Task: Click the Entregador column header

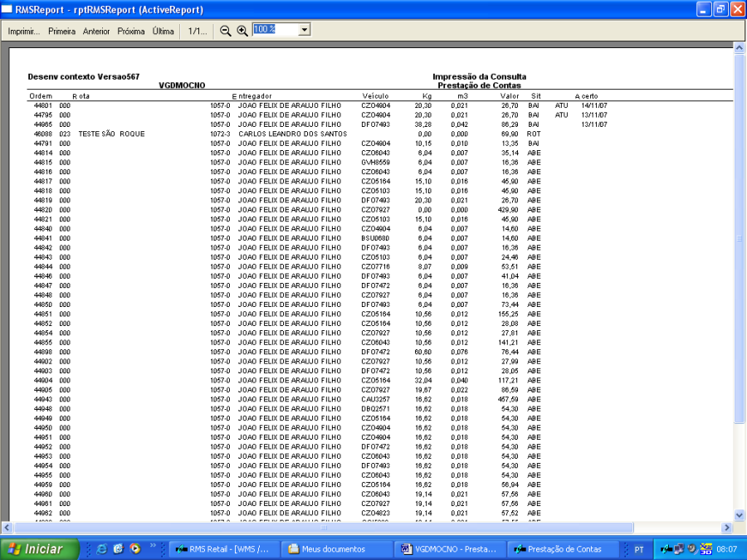Action: (x=252, y=96)
